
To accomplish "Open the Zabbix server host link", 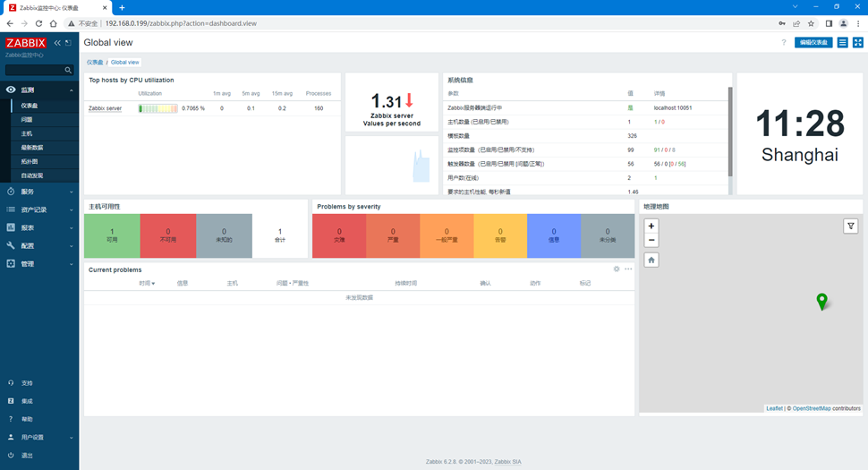I will 106,108.
